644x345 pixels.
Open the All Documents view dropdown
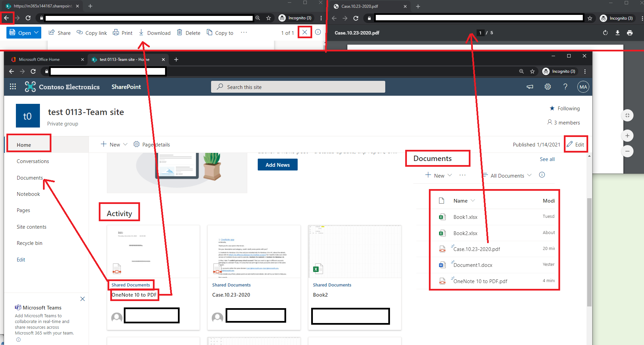pos(507,175)
